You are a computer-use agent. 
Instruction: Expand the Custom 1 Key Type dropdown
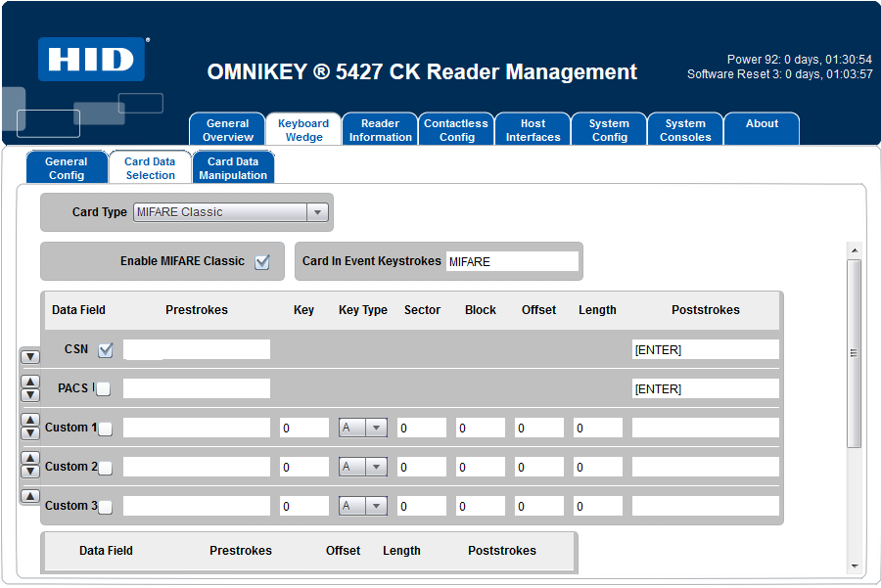376,429
